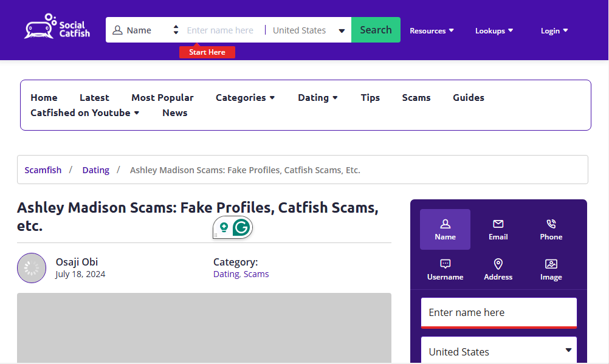Click the Social Catfish logo
Screen dimensions: 609x364
click(x=57, y=26)
